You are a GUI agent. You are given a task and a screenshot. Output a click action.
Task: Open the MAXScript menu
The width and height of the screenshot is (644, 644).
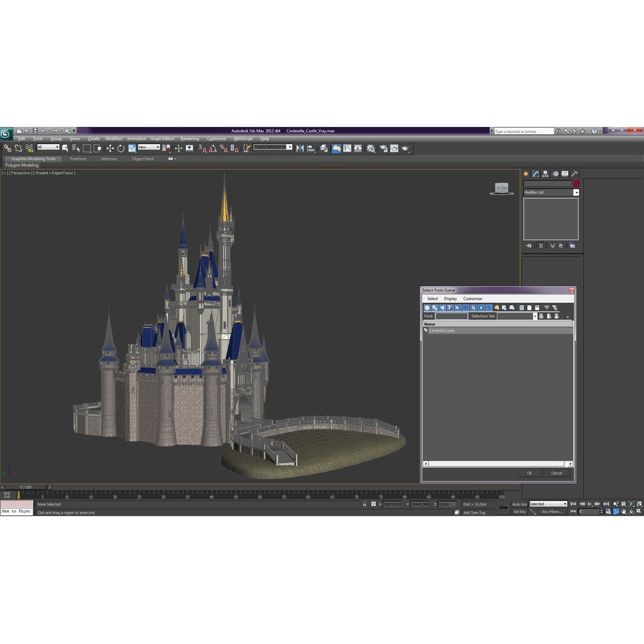tap(243, 139)
